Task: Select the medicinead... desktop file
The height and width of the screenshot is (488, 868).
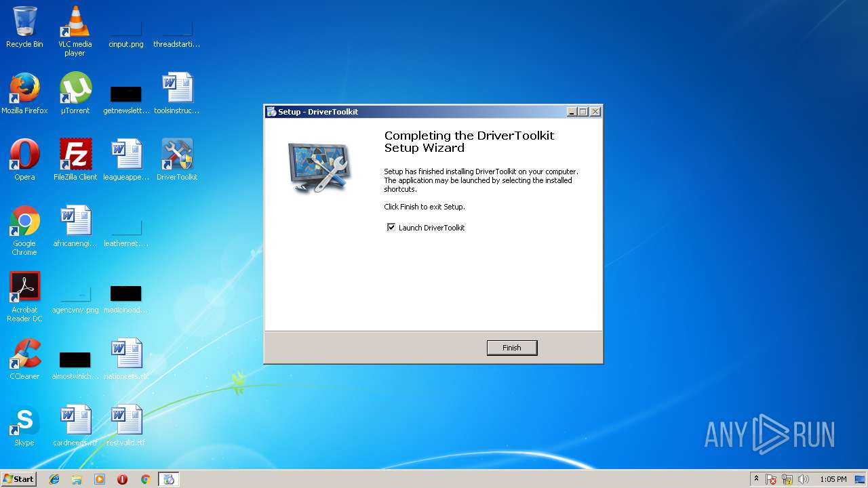Action: click(x=126, y=300)
